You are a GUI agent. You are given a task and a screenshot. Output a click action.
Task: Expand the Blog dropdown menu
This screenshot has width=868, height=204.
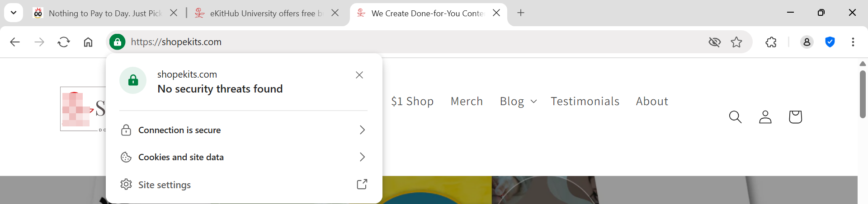518,102
